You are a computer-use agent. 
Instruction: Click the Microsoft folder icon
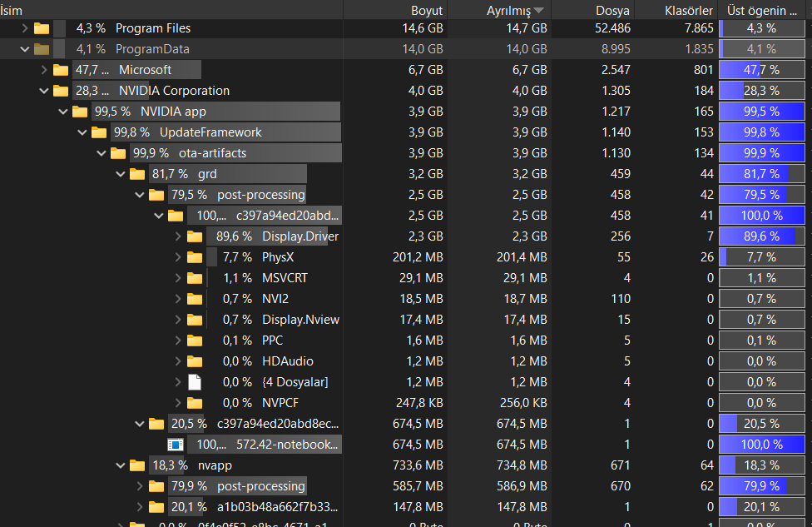point(61,70)
